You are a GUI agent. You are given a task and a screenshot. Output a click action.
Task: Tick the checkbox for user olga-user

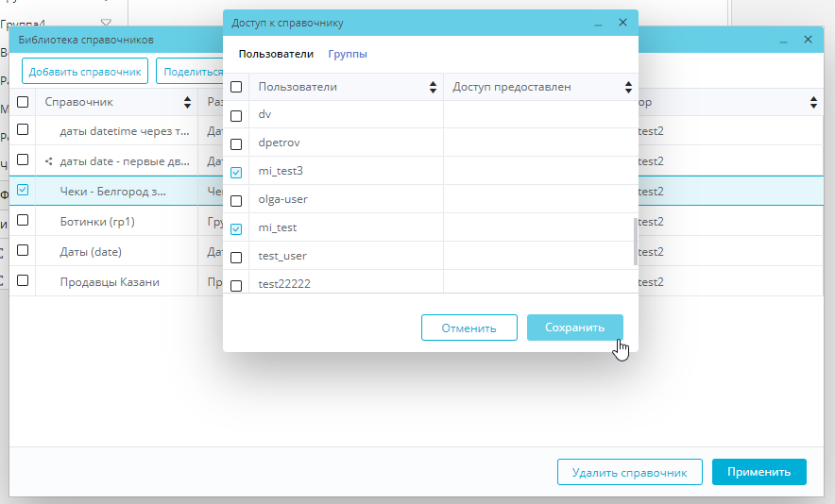[236, 200]
